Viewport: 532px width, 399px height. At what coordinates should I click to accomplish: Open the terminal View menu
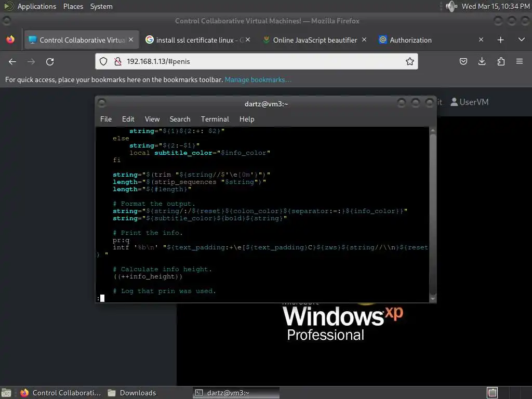[152, 119]
